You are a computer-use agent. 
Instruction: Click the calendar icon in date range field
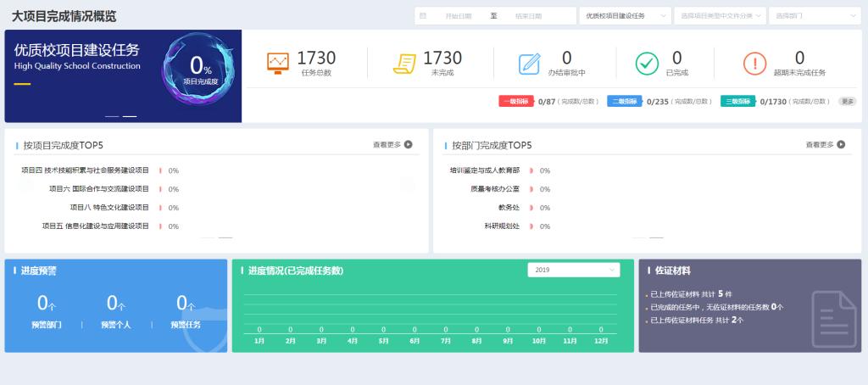coord(423,16)
